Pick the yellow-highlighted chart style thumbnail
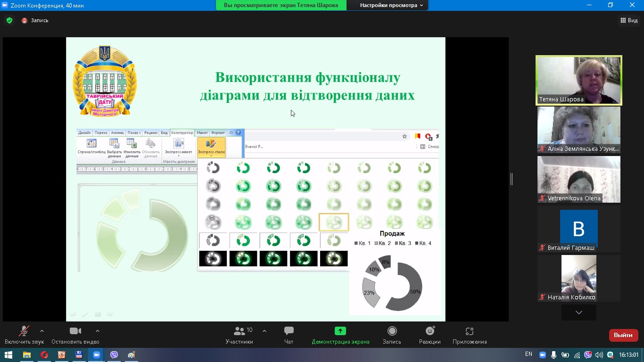This screenshot has height=362, width=644. pos(334,222)
